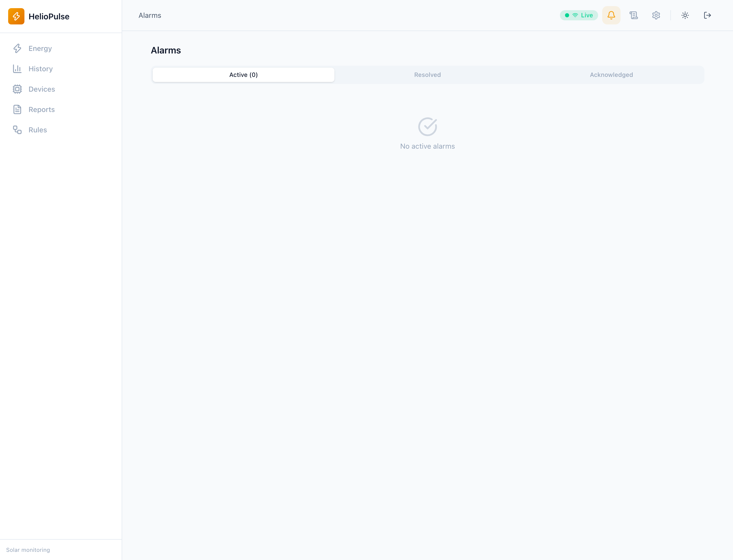733x560 pixels.
Task: Select the Active (0) tab
Action: [x=243, y=75]
